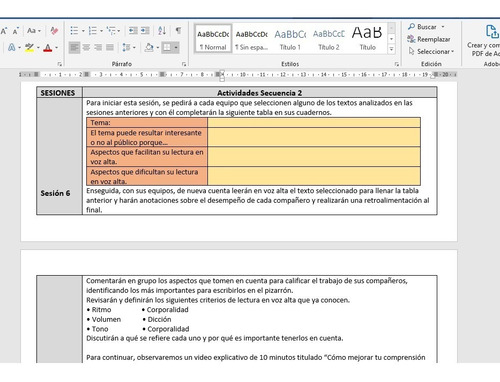The height and width of the screenshot is (382, 500).
Task: Apply the Normal style
Action: (213, 39)
